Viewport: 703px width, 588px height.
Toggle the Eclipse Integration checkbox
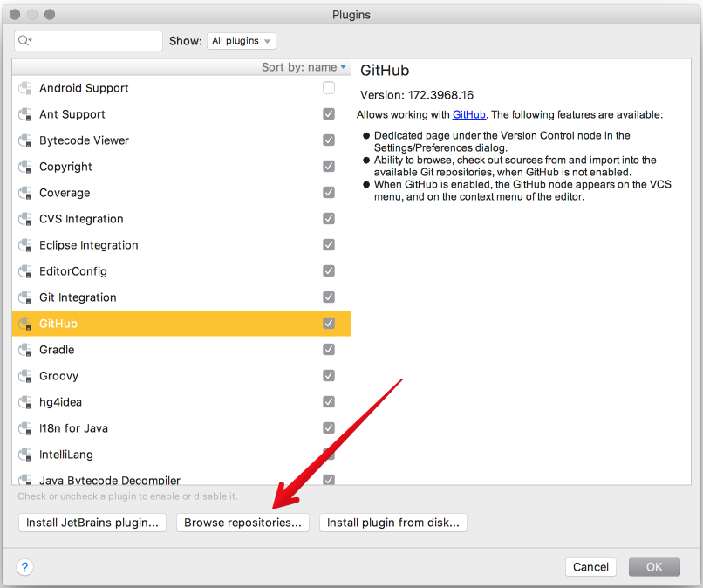[x=329, y=245]
